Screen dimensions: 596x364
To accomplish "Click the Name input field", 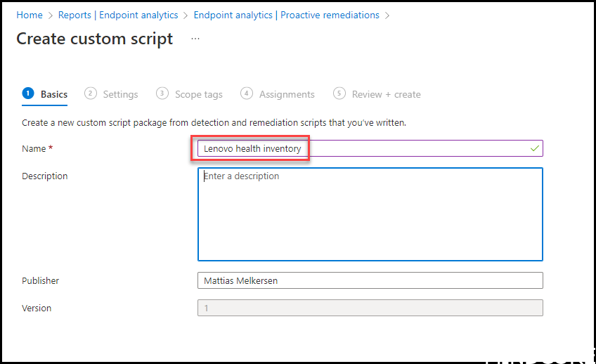I will [x=370, y=148].
